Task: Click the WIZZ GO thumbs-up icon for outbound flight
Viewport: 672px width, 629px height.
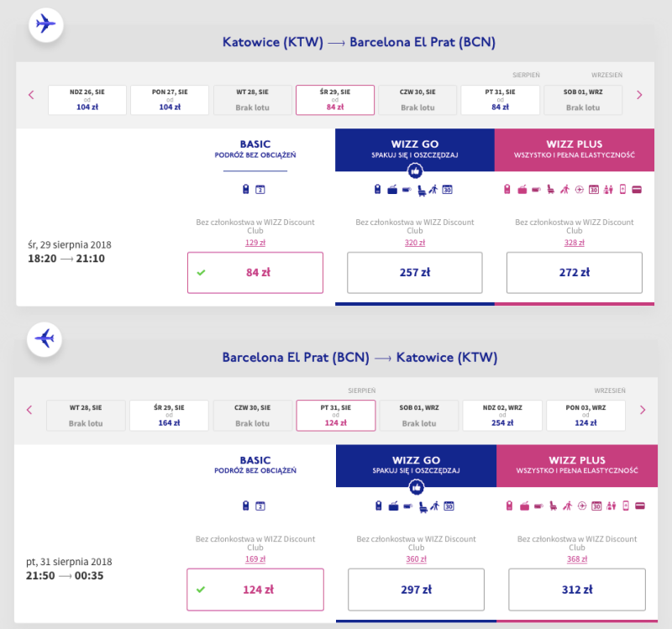Action: [x=415, y=172]
